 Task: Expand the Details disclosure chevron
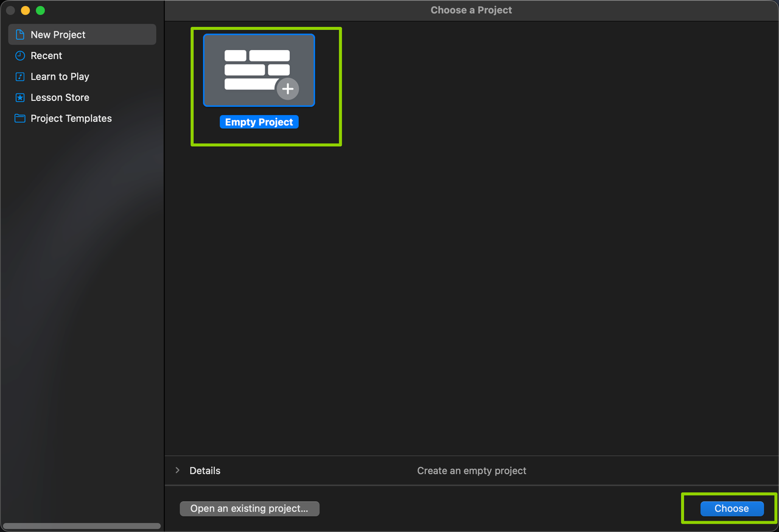point(178,471)
